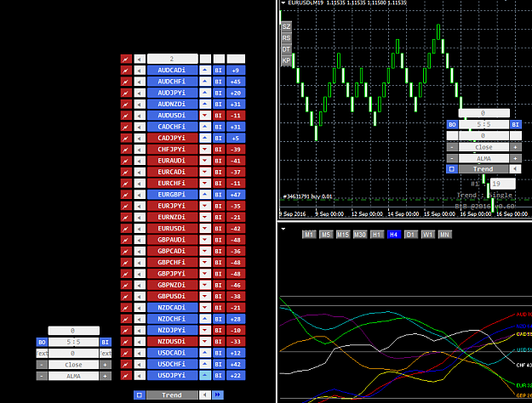Click the chart icon beside USDJPYi
The height and width of the screenshot is (403, 532).
pos(126,376)
